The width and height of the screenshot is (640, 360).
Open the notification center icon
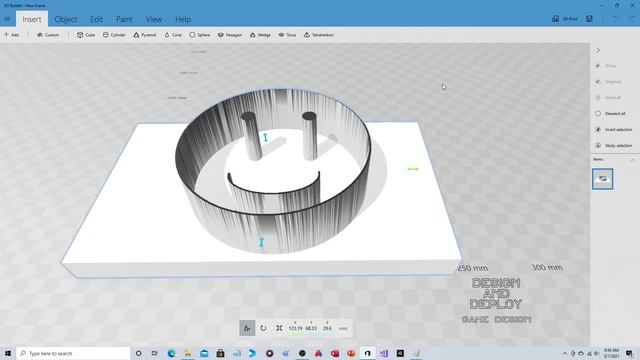coord(629,353)
